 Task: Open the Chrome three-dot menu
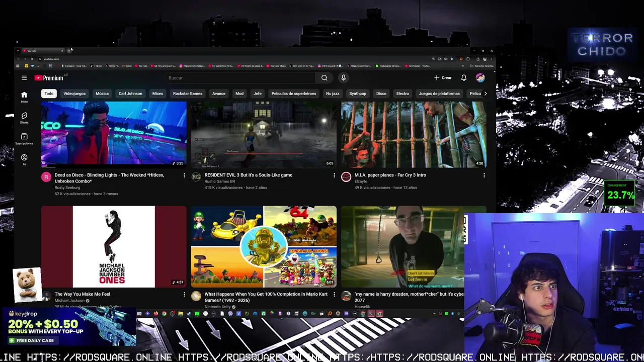coord(492,59)
